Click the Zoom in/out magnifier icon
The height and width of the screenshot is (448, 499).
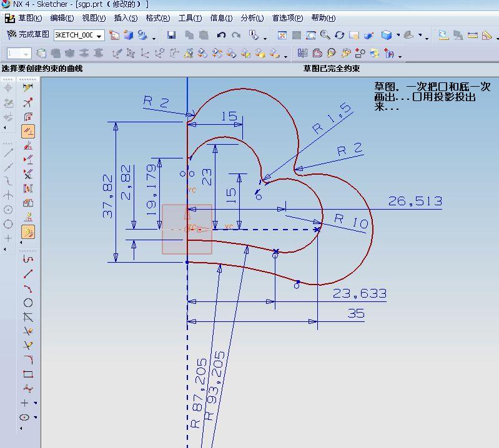325,35
